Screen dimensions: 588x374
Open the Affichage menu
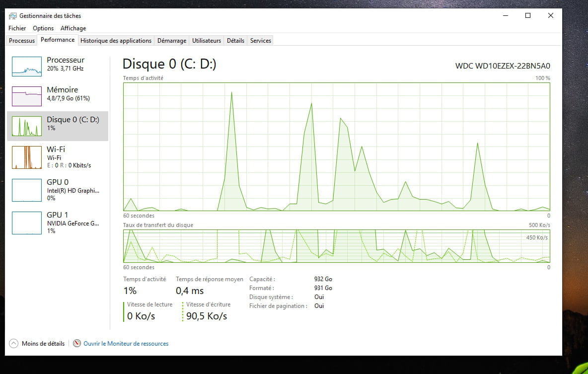[x=73, y=28]
